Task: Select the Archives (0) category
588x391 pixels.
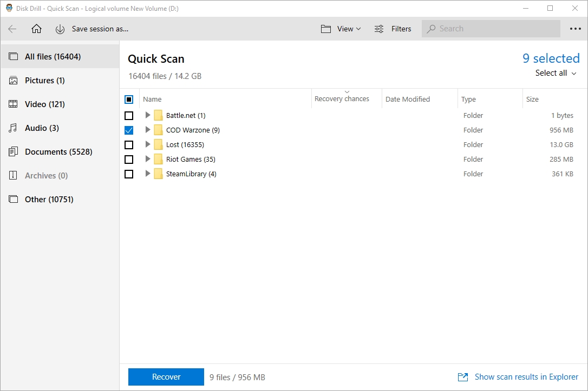Action: [x=60, y=176]
